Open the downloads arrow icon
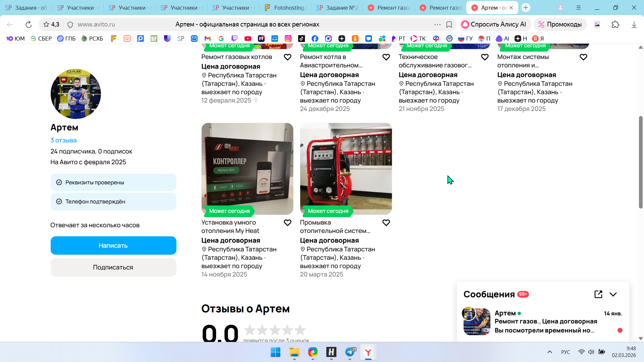Screen dimensions: 644x362 click(x=634, y=24)
